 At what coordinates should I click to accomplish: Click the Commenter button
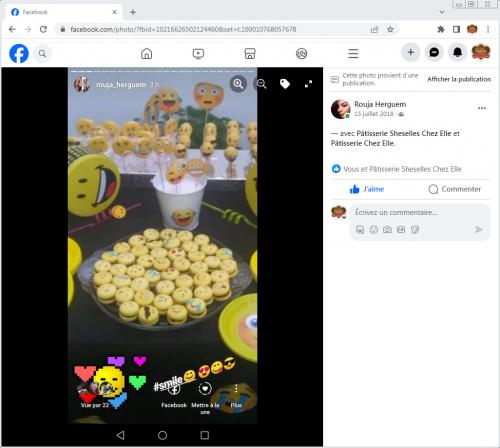pyautogui.click(x=455, y=189)
